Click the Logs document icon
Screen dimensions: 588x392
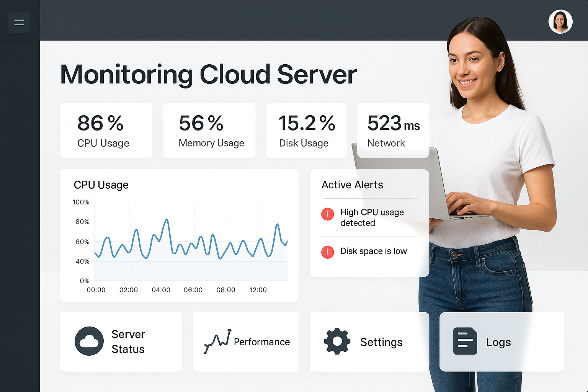point(465,341)
